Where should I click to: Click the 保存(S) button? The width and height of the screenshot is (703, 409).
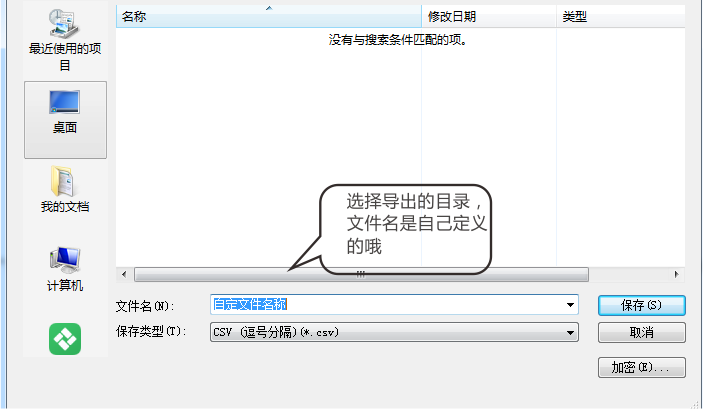click(641, 305)
